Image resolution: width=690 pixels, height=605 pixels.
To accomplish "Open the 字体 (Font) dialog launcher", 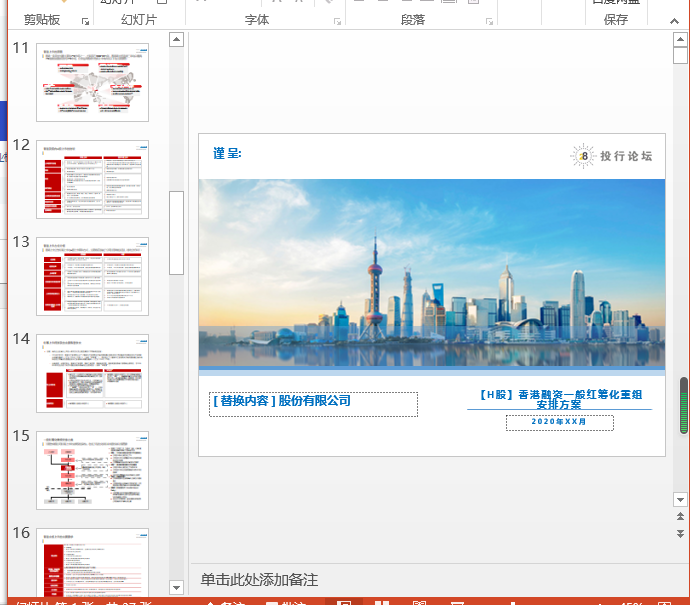I will (x=336, y=21).
